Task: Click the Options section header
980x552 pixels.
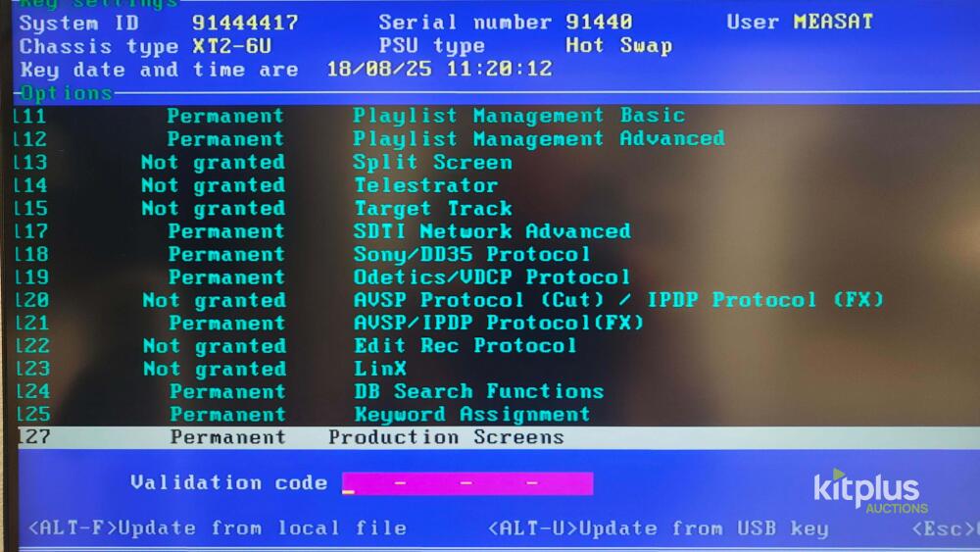Action: click(67, 94)
